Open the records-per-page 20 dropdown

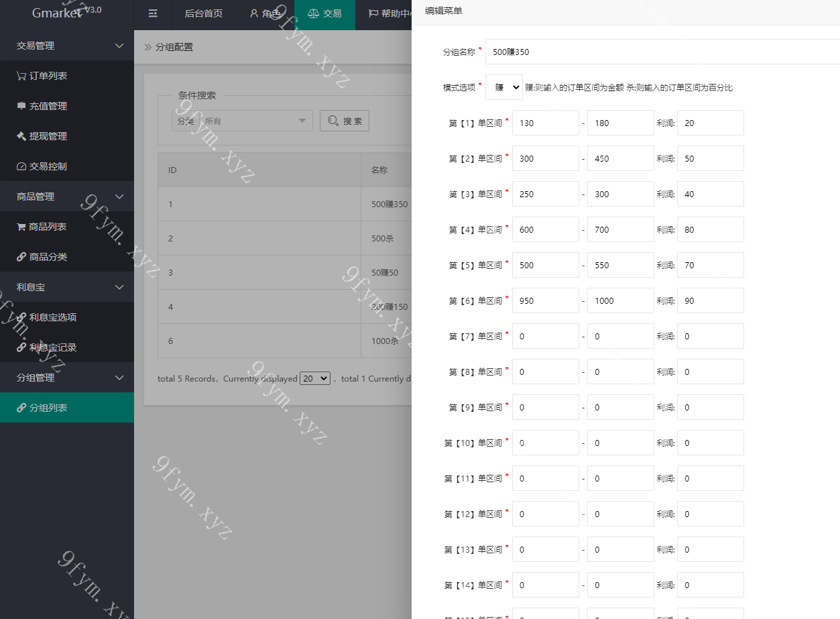315,378
